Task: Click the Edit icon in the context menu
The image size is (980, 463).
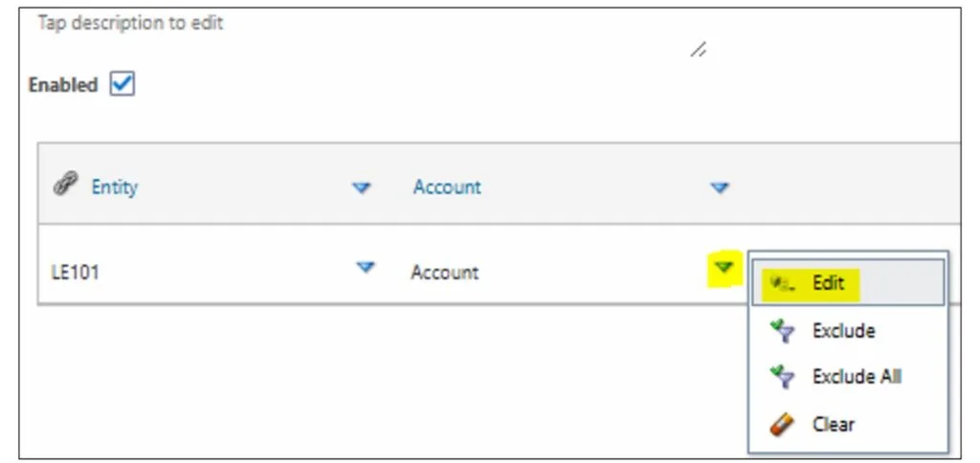Action: click(x=783, y=283)
